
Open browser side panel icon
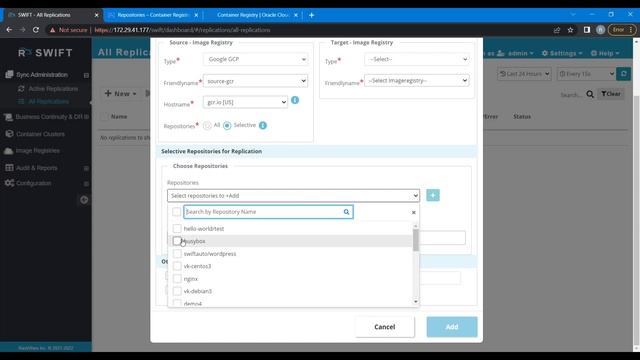(587, 30)
